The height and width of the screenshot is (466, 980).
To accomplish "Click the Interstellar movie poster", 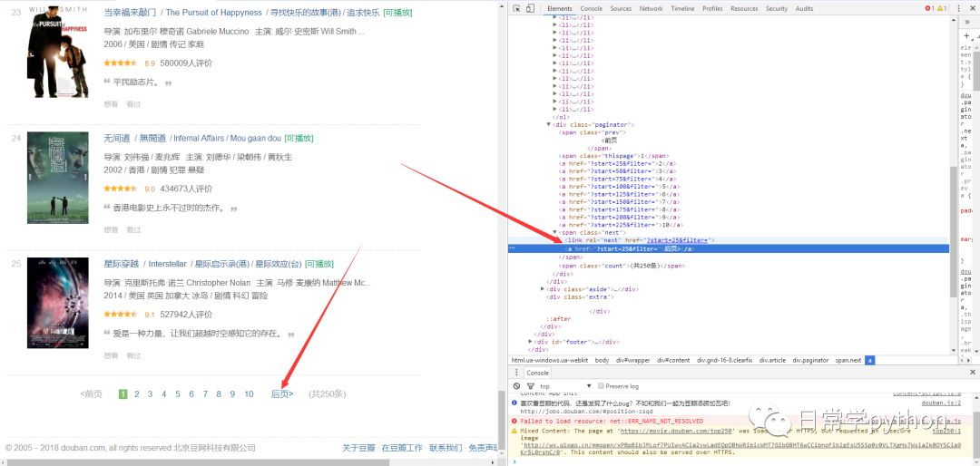I will pos(57,303).
